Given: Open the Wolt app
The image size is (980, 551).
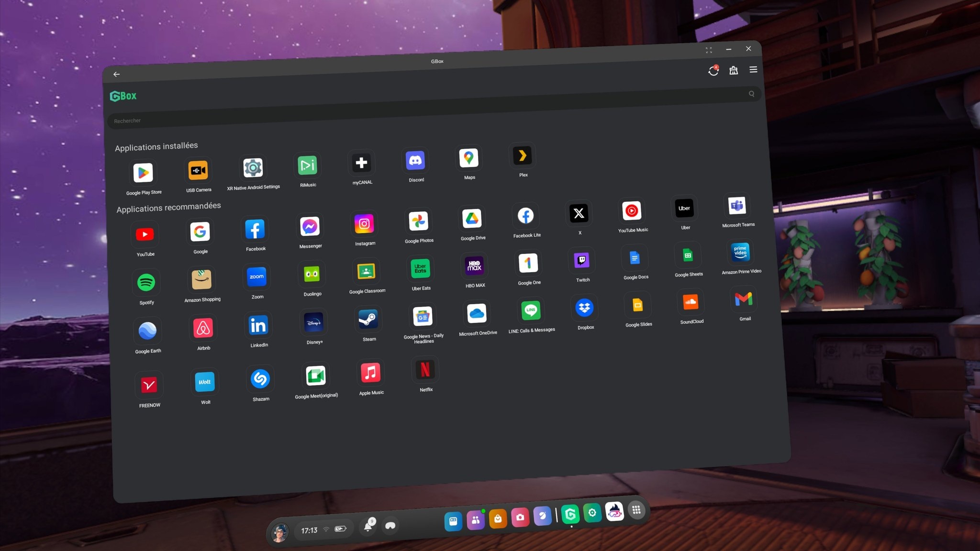Looking at the screenshot, I should pyautogui.click(x=205, y=382).
